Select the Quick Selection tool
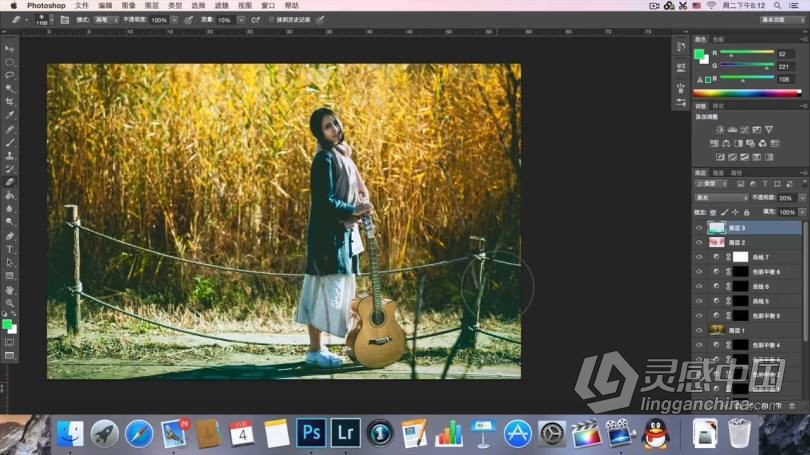Viewport: 810px width, 455px height. click(x=10, y=88)
